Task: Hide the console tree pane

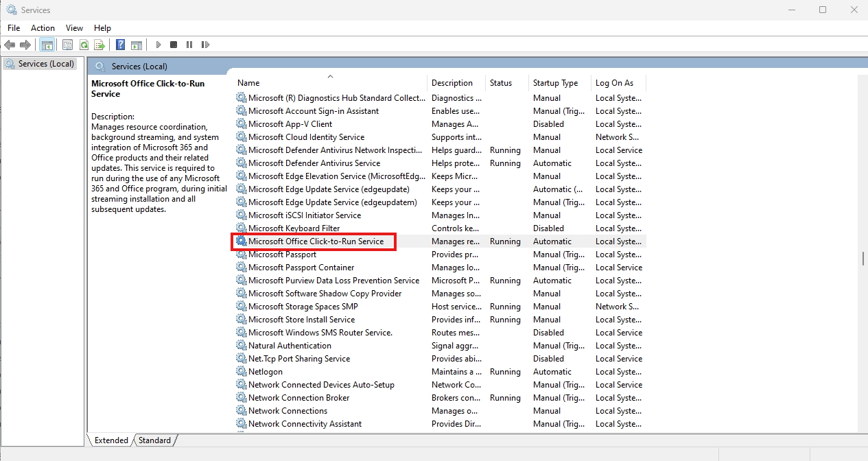Action: (x=47, y=44)
